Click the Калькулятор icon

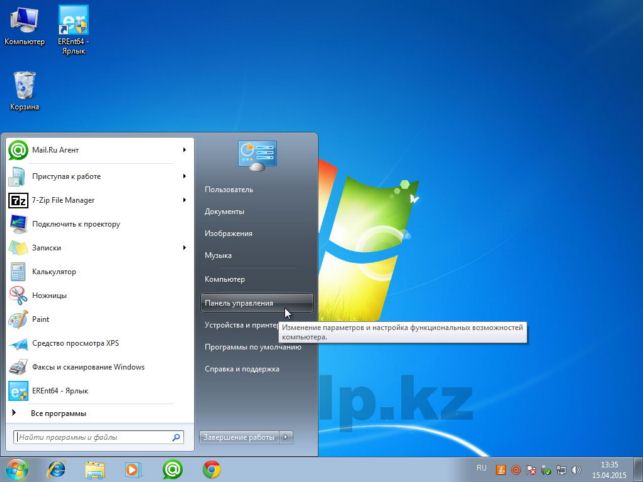point(18,272)
